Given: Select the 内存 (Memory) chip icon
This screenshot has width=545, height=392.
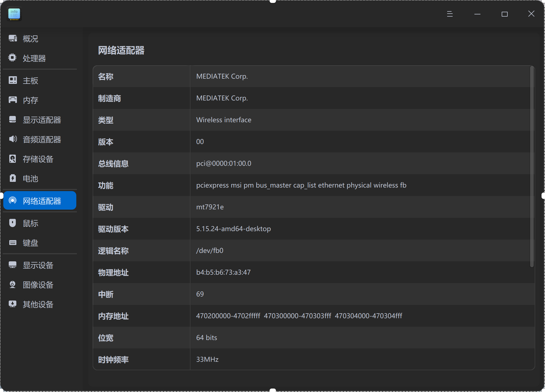Looking at the screenshot, I should 13,100.
